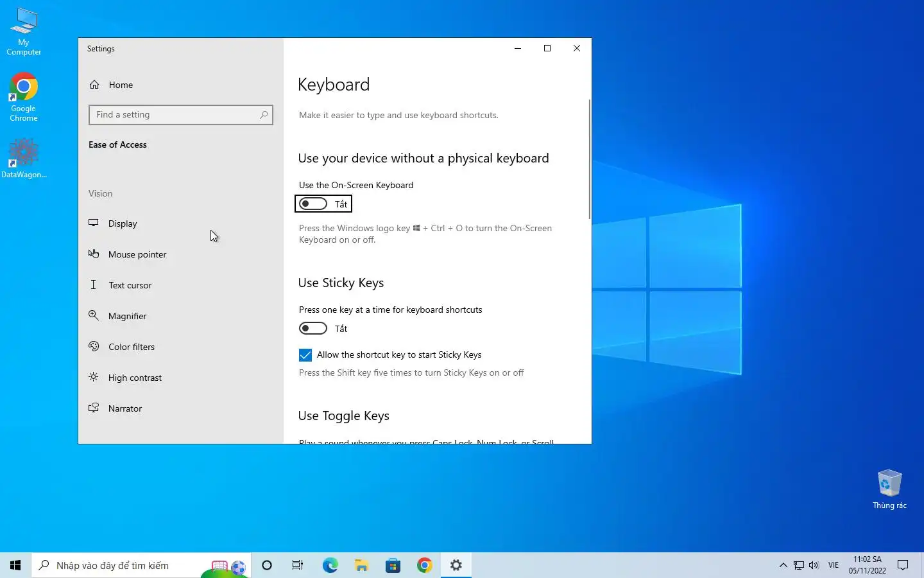Select the Text cursor settings page

pyautogui.click(x=180, y=285)
